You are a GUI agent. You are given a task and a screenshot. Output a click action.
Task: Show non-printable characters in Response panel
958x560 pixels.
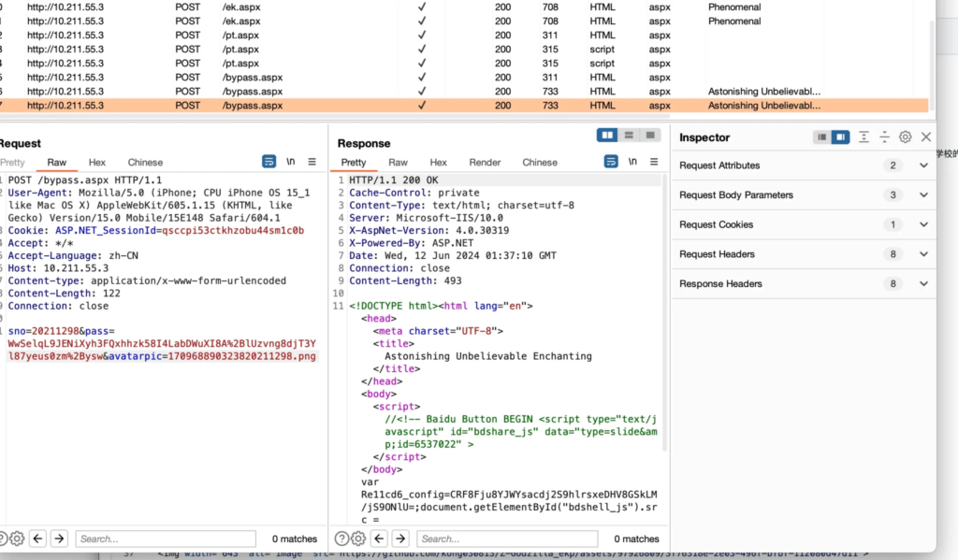[x=633, y=162]
